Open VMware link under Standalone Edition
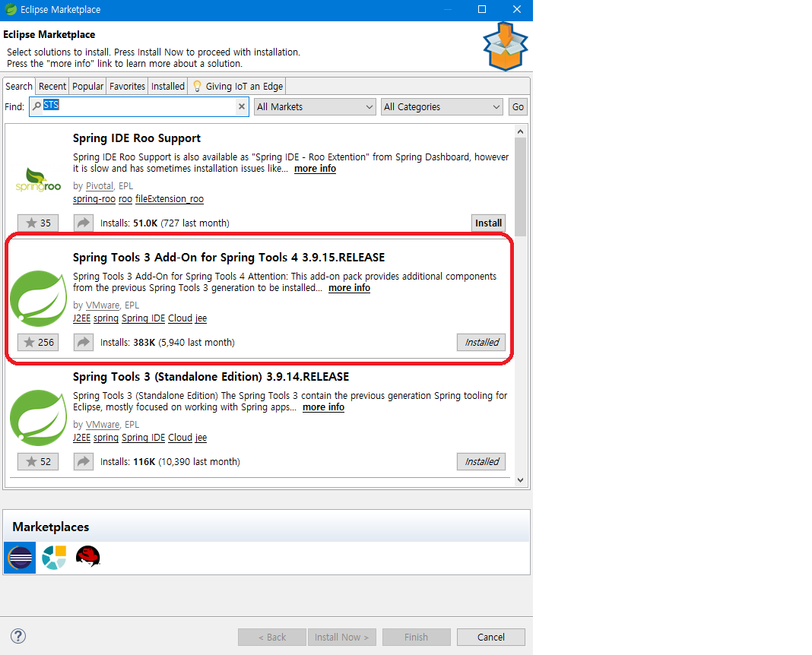Viewport: 812px width, 655px height. click(103, 424)
